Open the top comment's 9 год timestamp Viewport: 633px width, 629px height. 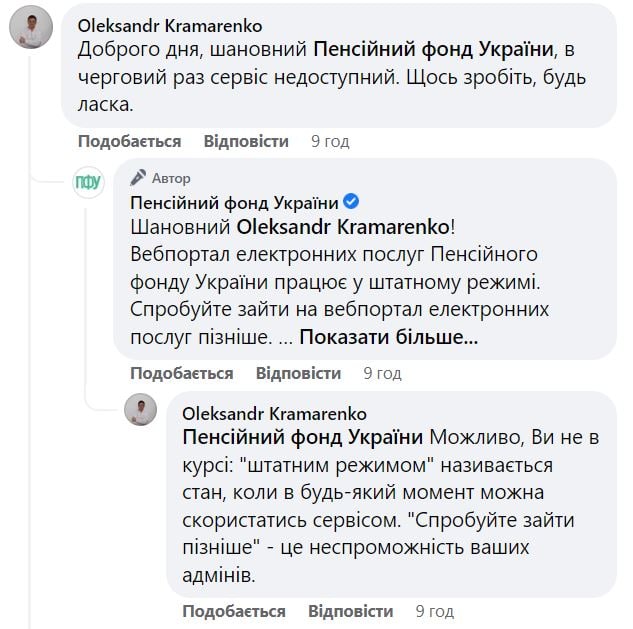[x=330, y=142]
